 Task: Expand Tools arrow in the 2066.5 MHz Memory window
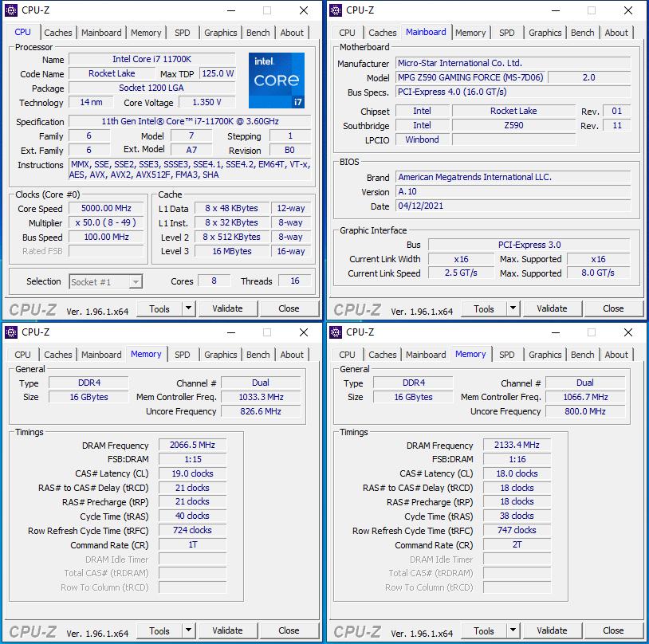189,630
